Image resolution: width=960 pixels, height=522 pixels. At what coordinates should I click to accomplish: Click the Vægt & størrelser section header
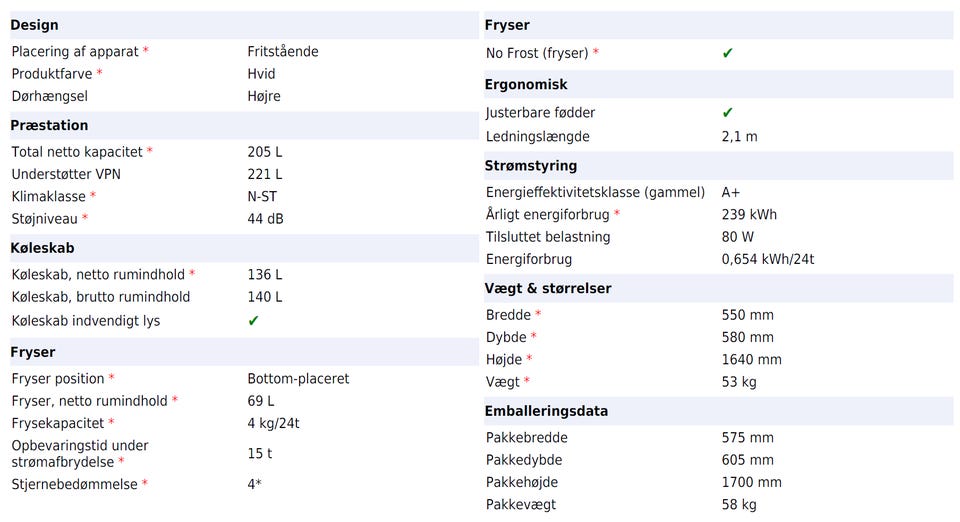click(548, 288)
